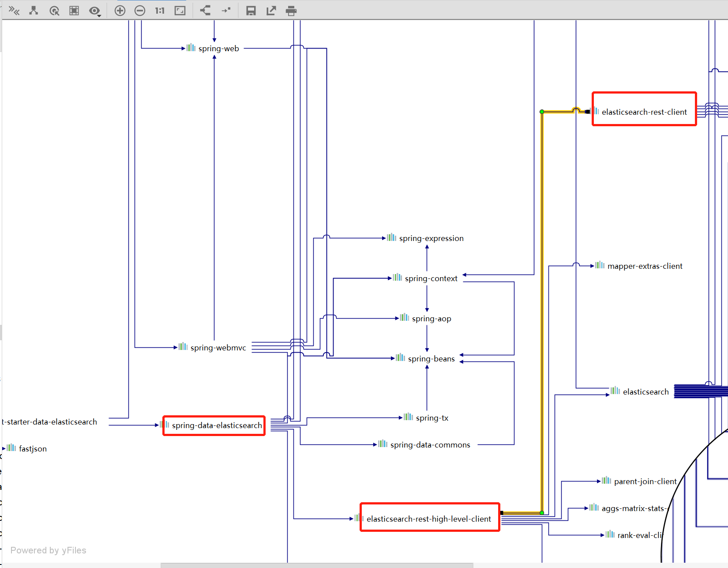The width and height of the screenshot is (728, 568).
Task: Apply layout with the share-shaped icon
Action: click(205, 11)
